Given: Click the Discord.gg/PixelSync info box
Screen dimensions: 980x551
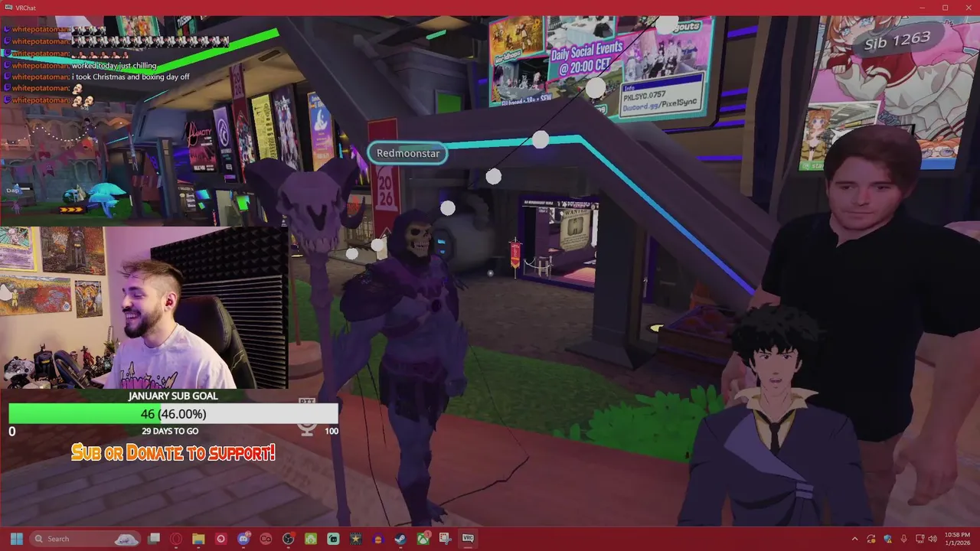Looking at the screenshot, I should click(662, 95).
